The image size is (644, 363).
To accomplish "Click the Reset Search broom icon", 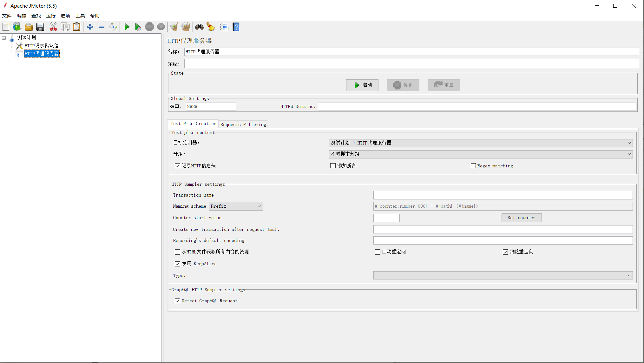I will [x=211, y=27].
